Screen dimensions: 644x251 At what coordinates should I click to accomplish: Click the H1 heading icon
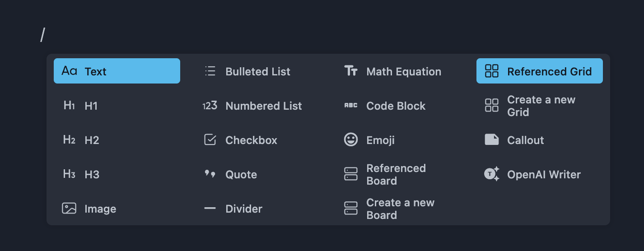pyautogui.click(x=69, y=106)
